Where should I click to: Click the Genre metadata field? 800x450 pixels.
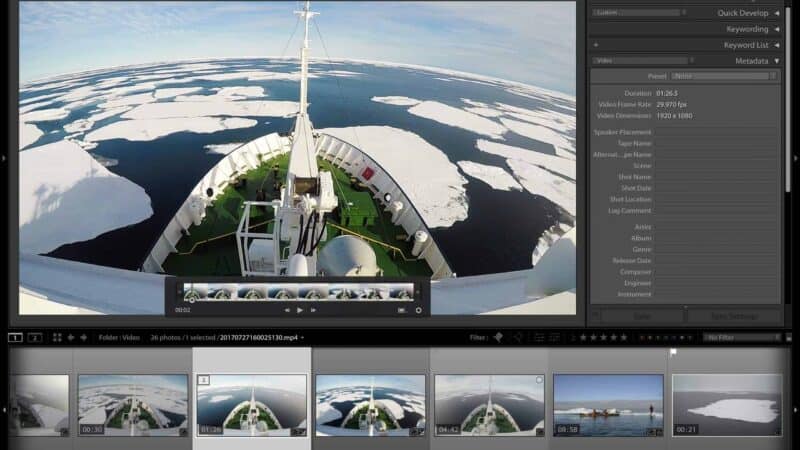pyautogui.click(x=716, y=249)
